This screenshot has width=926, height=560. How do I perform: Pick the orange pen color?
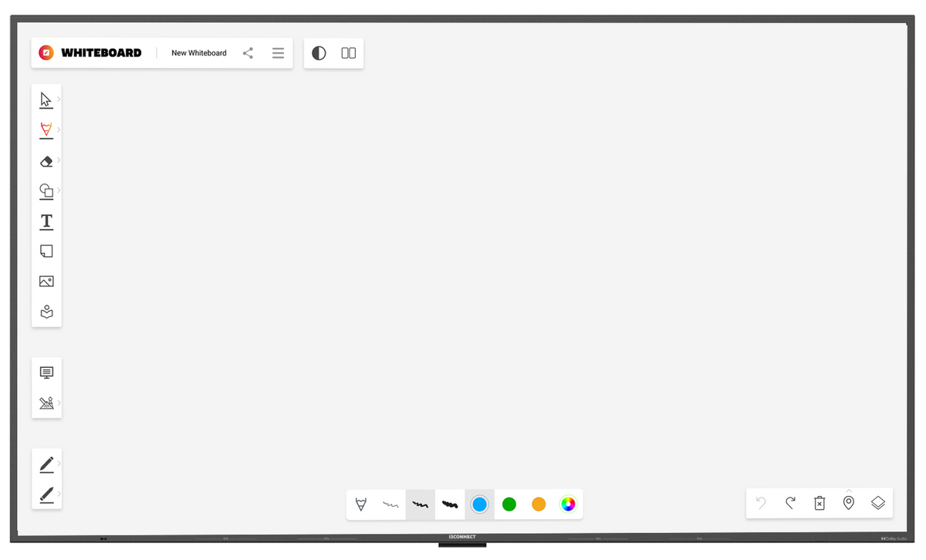point(539,504)
